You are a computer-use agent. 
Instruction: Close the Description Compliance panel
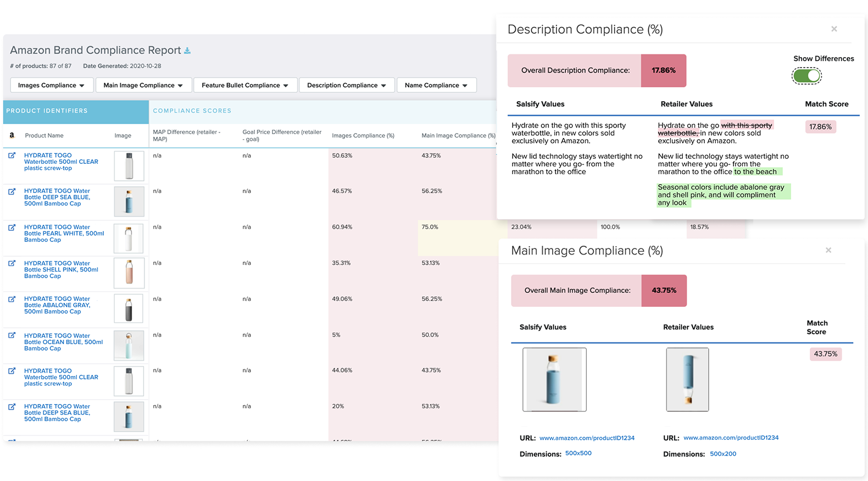[834, 29]
